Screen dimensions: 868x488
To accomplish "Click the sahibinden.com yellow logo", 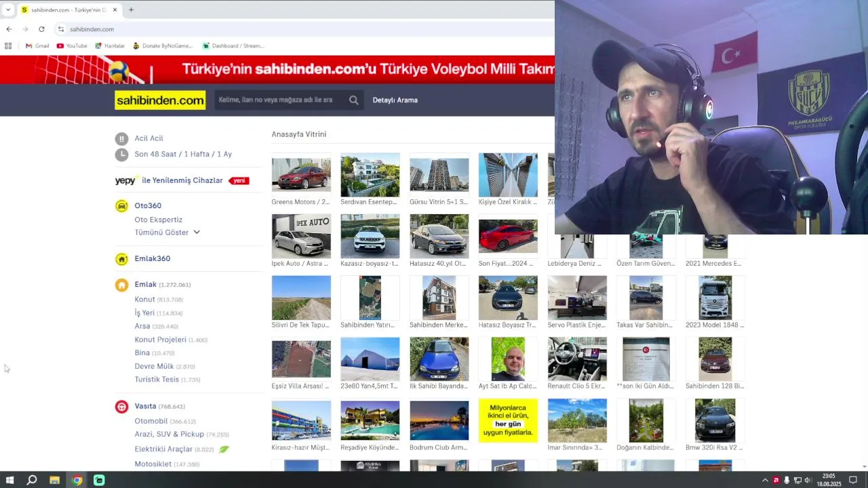I will point(160,100).
